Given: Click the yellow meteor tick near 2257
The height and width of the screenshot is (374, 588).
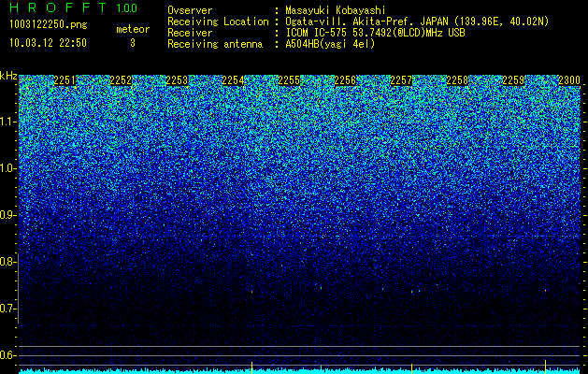Looking at the screenshot, I should [411, 368].
